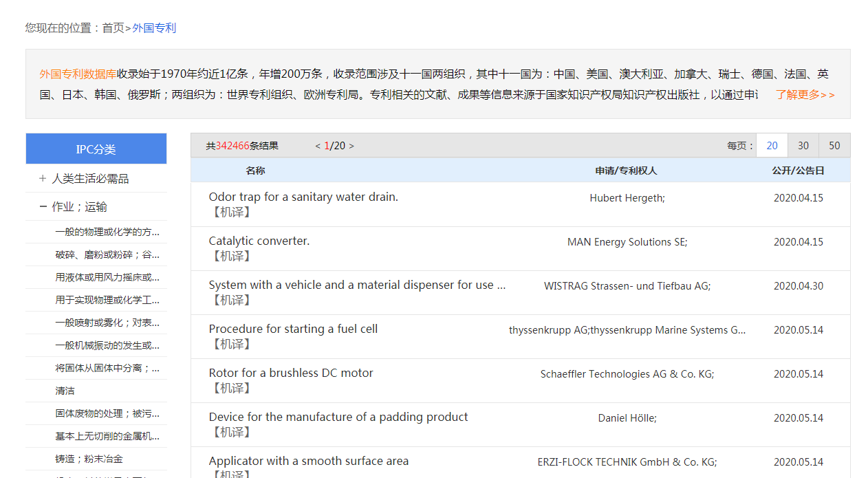Screen dimensions: 868x478
Task: Select 一般喷射或雾化 subcategory
Action: pyautogui.click(x=107, y=323)
